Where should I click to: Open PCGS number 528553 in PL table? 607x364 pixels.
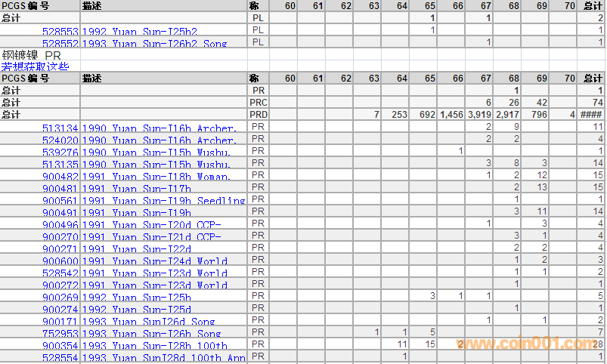[x=60, y=30]
